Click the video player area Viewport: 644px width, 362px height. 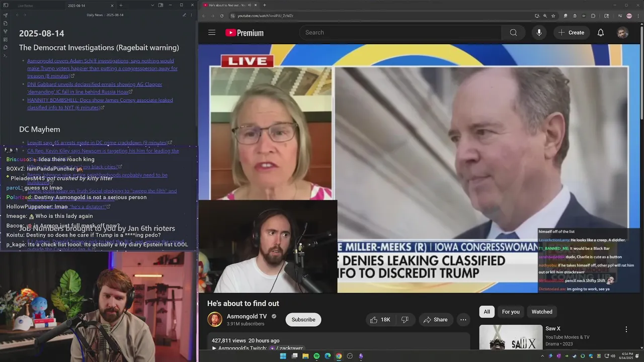[x=419, y=168]
